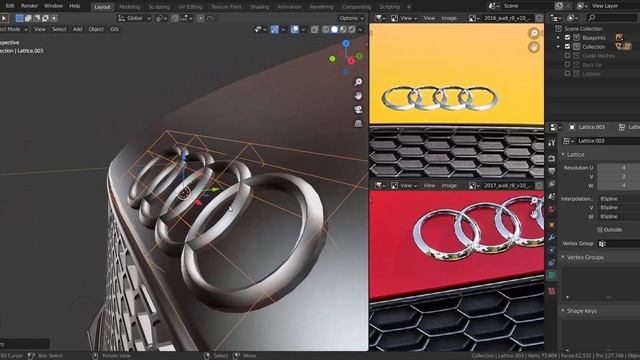Open the Modifiers wrench tab
640x360 pixels.
[x=552, y=237]
